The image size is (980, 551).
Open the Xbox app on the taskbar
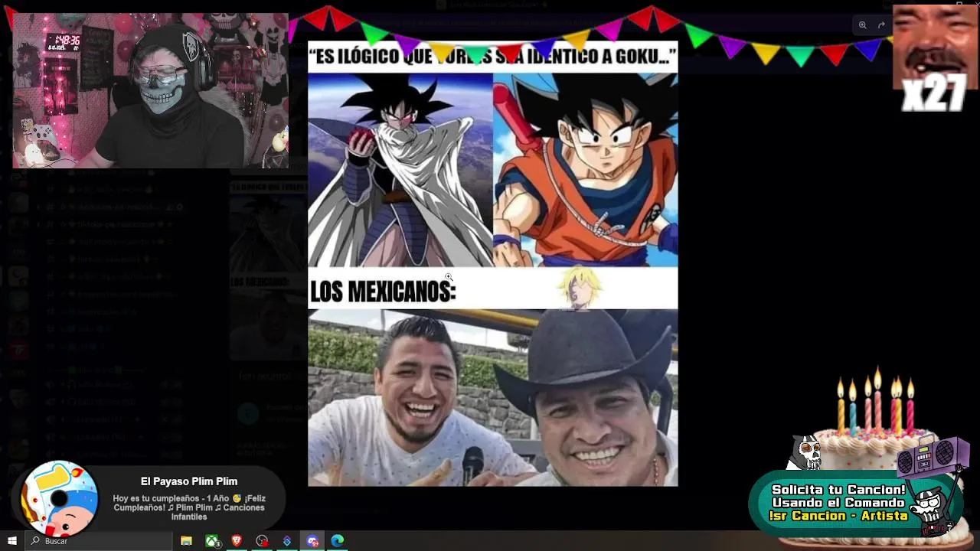(x=212, y=541)
